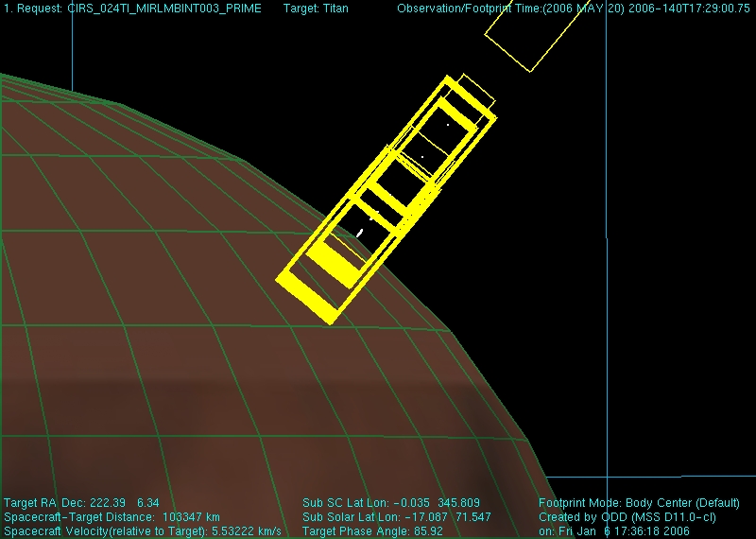Select Spacecraft Velocity 5.53222 km/s text
The width and height of the screenshot is (756, 539).
coord(143,531)
